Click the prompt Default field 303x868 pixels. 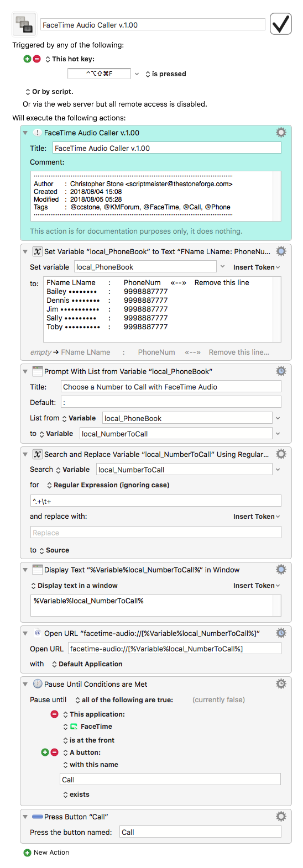[171, 402]
